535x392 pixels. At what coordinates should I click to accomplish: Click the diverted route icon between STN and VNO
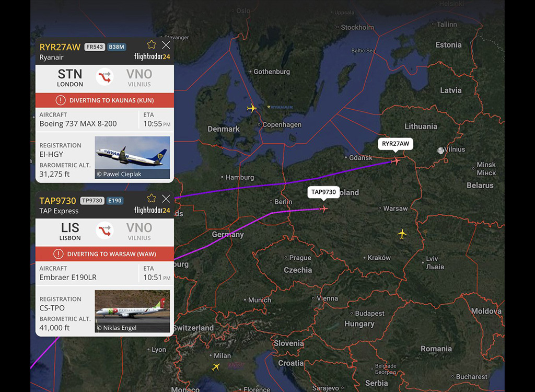click(104, 76)
